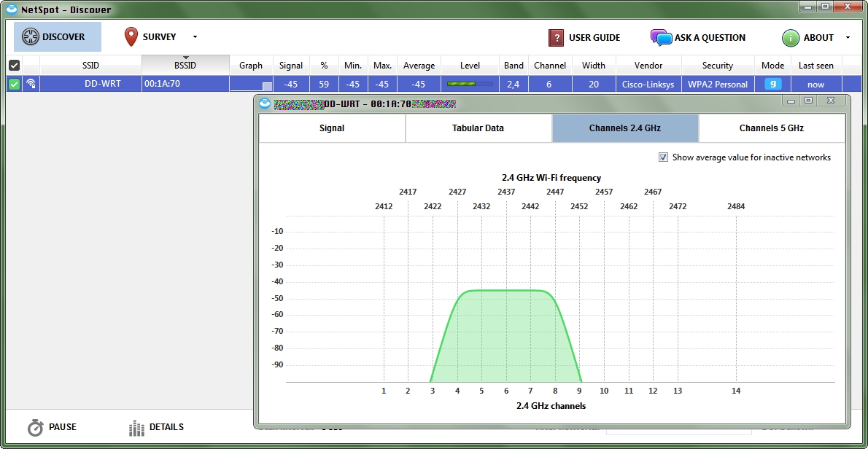This screenshot has height=449, width=868.
Task: Click the 'now' last seen cell
Action: (x=816, y=84)
